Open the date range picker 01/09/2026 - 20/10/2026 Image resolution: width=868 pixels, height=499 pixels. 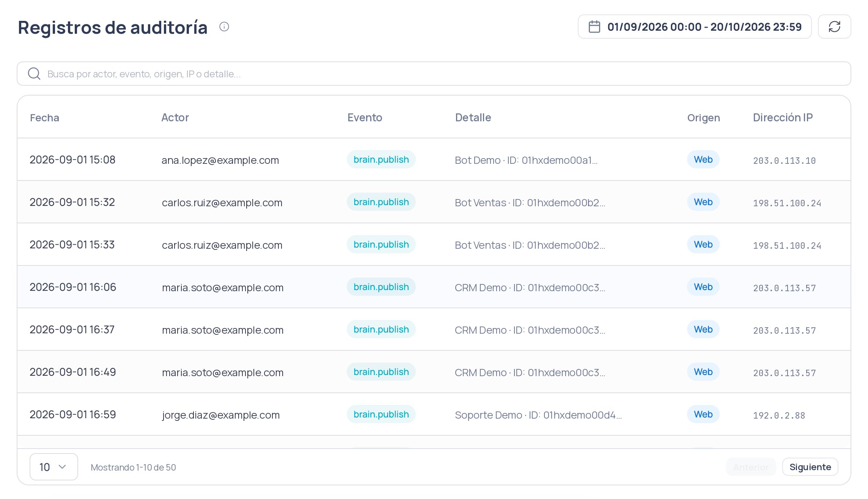click(694, 27)
